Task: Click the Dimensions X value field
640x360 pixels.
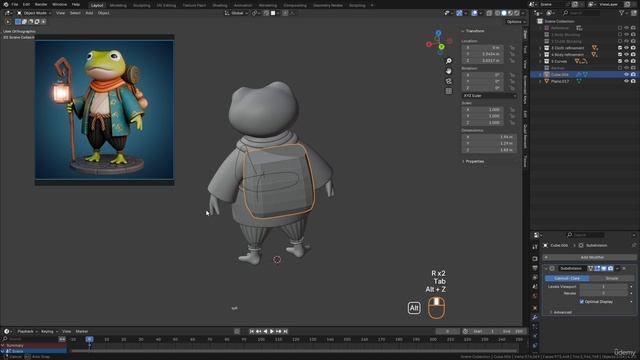Action: point(489,137)
